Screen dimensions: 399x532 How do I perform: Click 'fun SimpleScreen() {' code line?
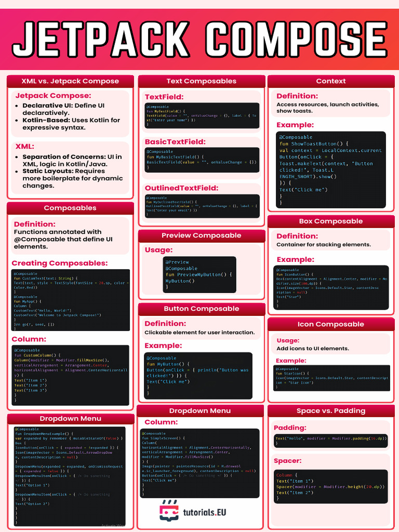click(164, 438)
